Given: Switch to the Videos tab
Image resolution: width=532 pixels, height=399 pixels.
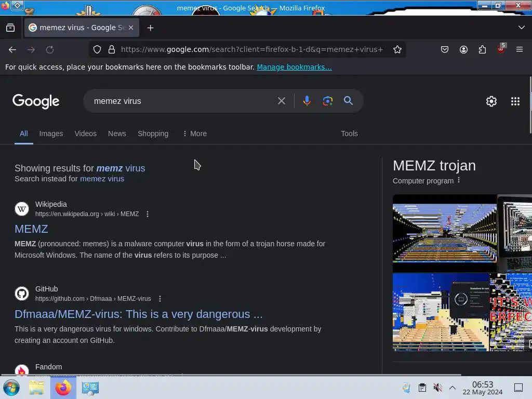Looking at the screenshot, I should coord(86,134).
